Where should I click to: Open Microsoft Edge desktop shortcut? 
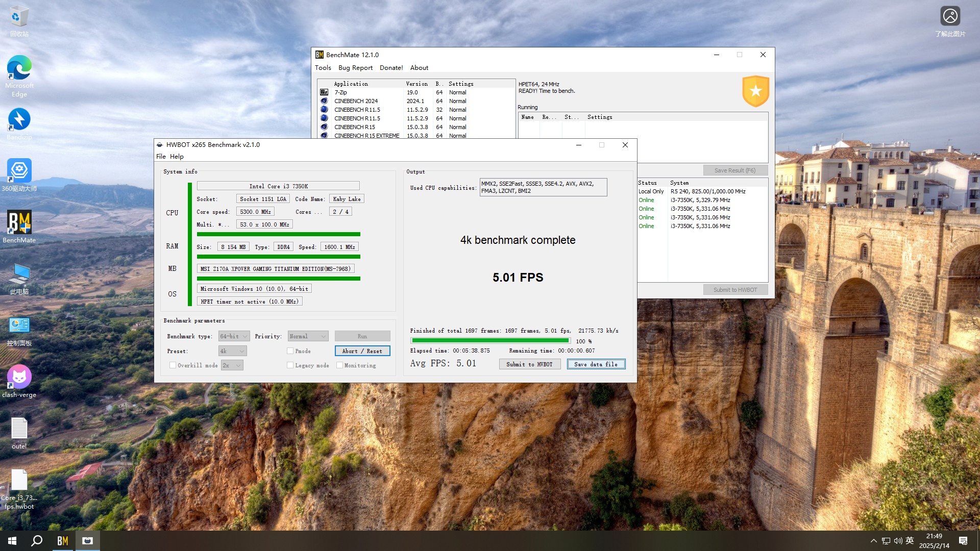click(19, 76)
